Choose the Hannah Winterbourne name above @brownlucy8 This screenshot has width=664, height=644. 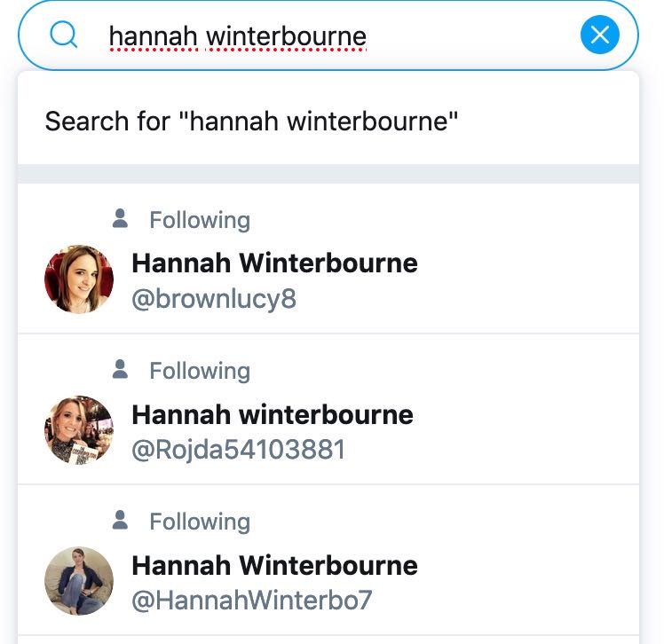[274, 263]
